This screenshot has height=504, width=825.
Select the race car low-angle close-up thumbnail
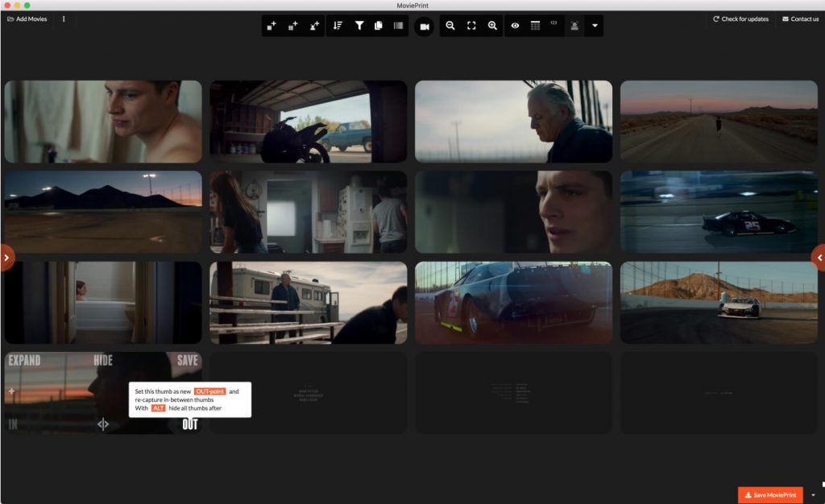[513, 303]
